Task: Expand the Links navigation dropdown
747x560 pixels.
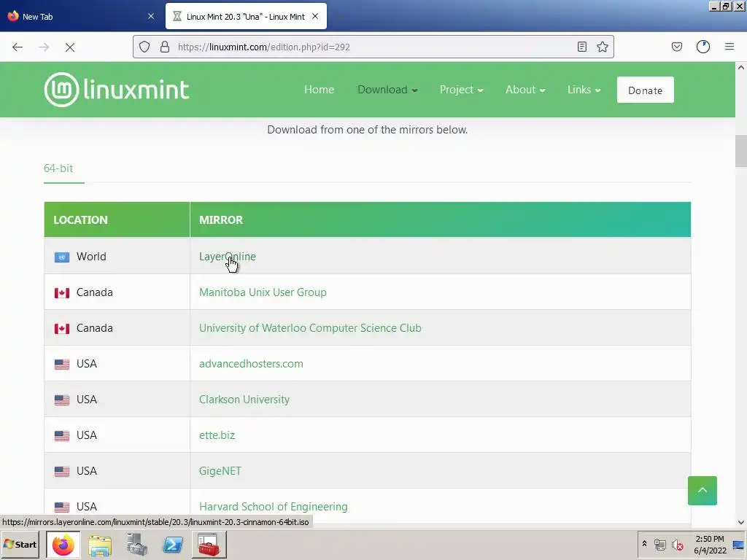Action: pos(584,90)
